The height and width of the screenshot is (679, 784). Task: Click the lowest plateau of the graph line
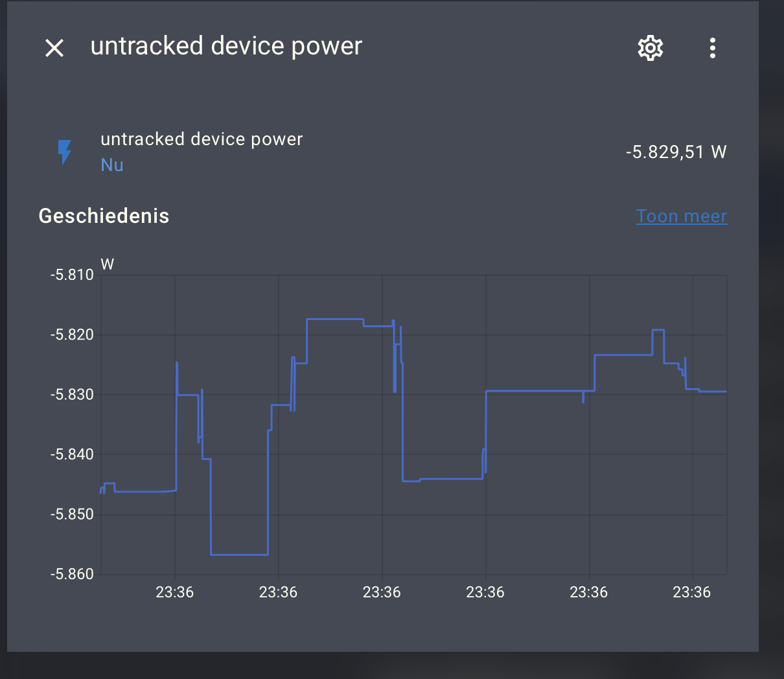pyautogui.click(x=239, y=555)
